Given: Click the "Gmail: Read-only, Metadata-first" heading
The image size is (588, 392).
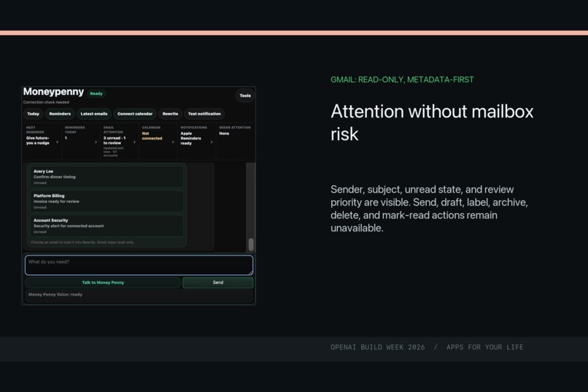Looking at the screenshot, I should (402, 80).
